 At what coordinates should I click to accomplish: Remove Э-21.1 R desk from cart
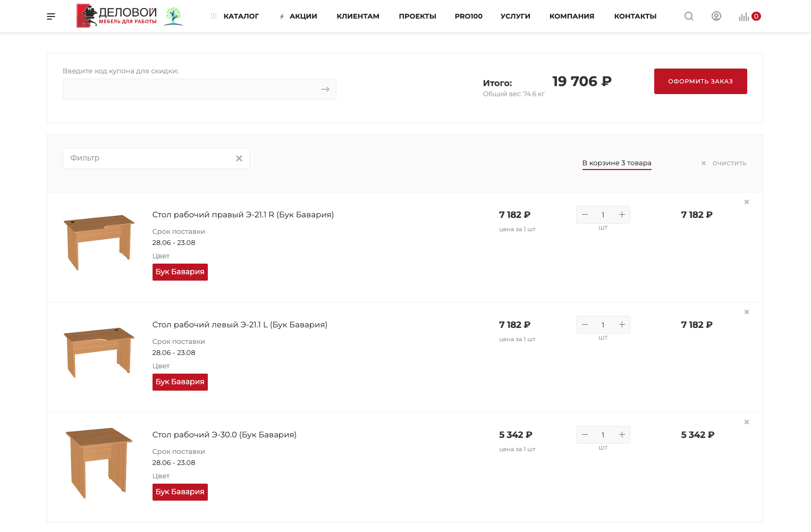coord(747,202)
